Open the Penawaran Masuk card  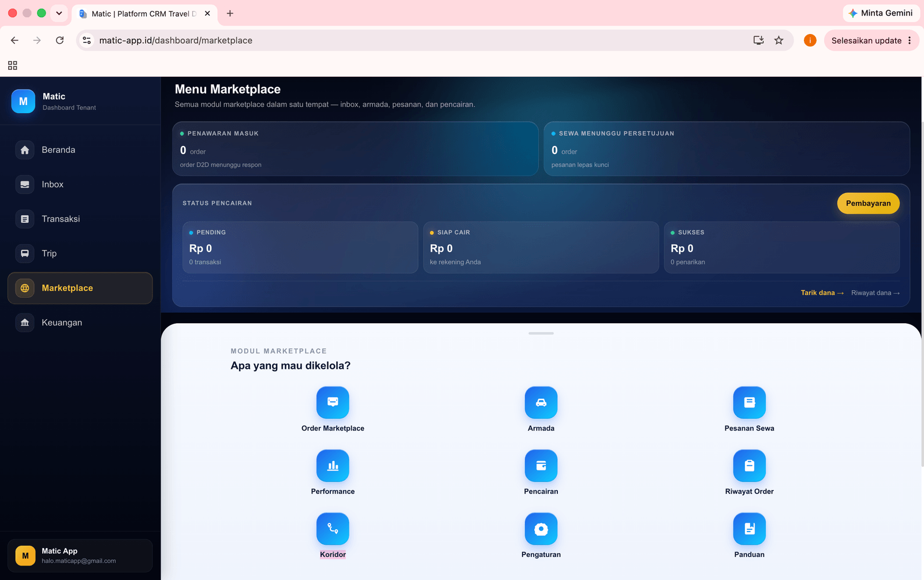pos(355,149)
